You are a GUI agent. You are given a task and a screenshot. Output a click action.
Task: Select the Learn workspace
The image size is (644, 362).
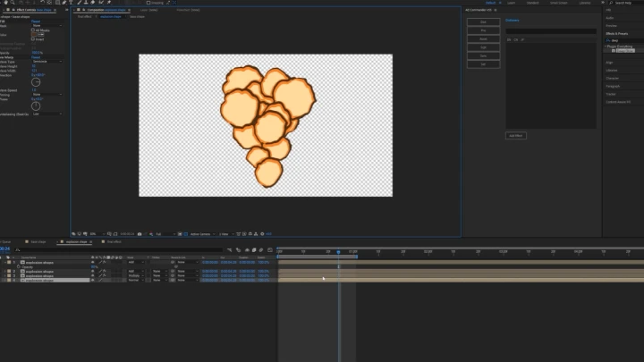(512, 3)
